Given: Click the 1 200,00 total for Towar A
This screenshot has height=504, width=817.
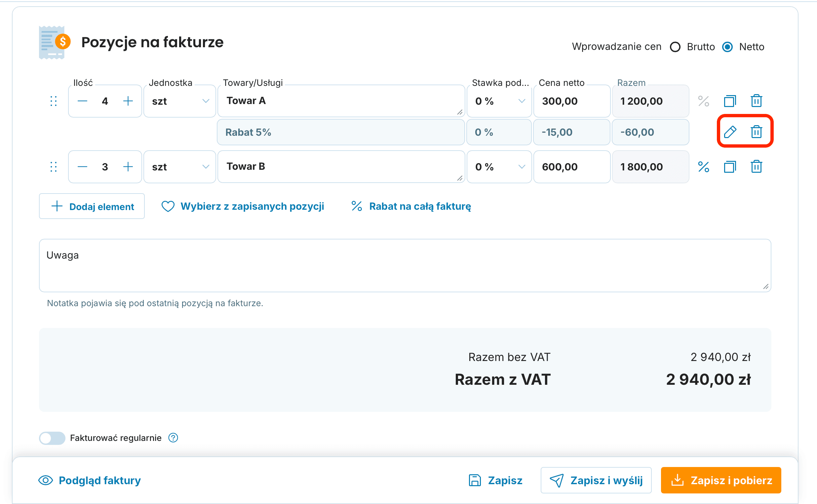Looking at the screenshot, I should point(641,101).
